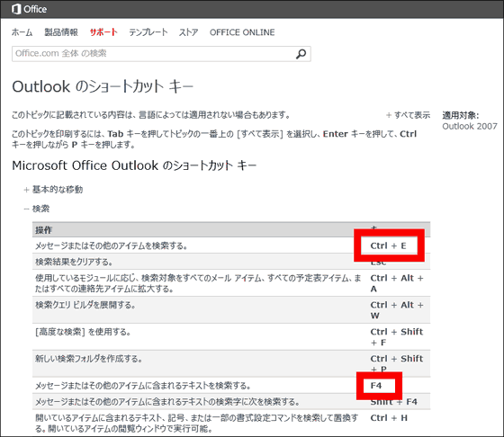The image size is (504, 437).
Task: Open the OFFICE ONLINE menu item
Action: click(x=242, y=32)
